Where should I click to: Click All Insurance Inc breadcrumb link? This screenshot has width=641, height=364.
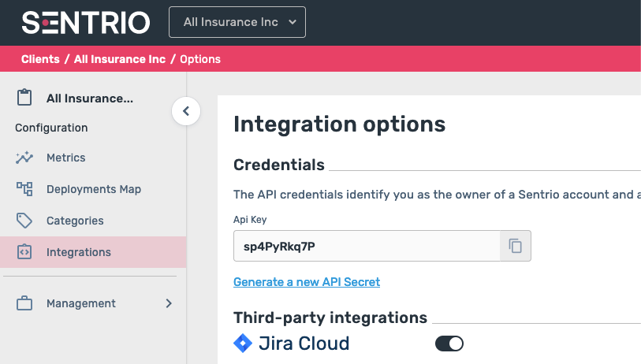[120, 59]
